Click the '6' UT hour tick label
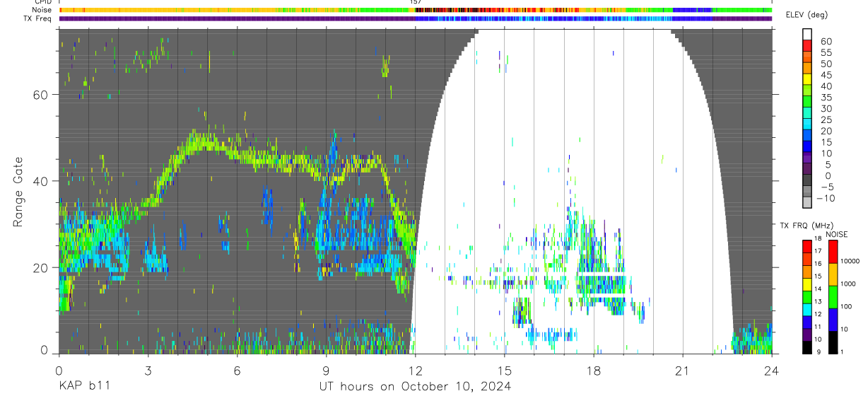 pos(237,370)
